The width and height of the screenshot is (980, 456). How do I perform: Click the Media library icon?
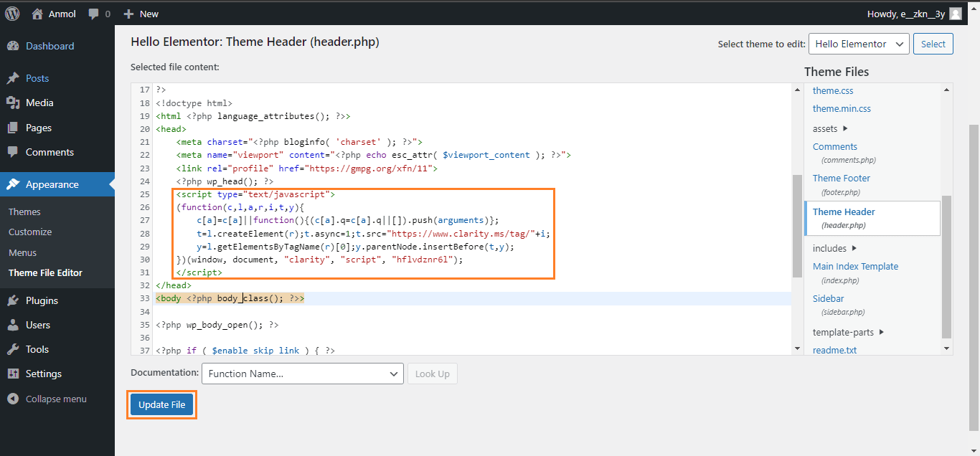click(14, 103)
